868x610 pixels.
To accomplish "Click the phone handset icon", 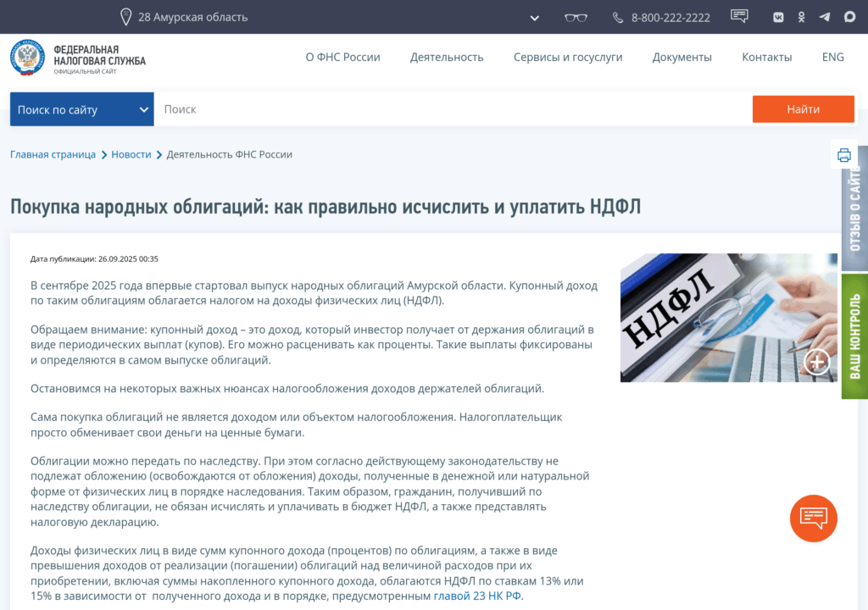I will click(618, 18).
